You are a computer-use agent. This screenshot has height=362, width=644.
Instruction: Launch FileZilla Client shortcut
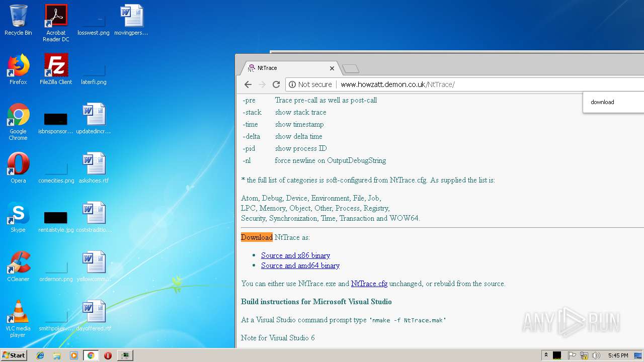(x=56, y=70)
